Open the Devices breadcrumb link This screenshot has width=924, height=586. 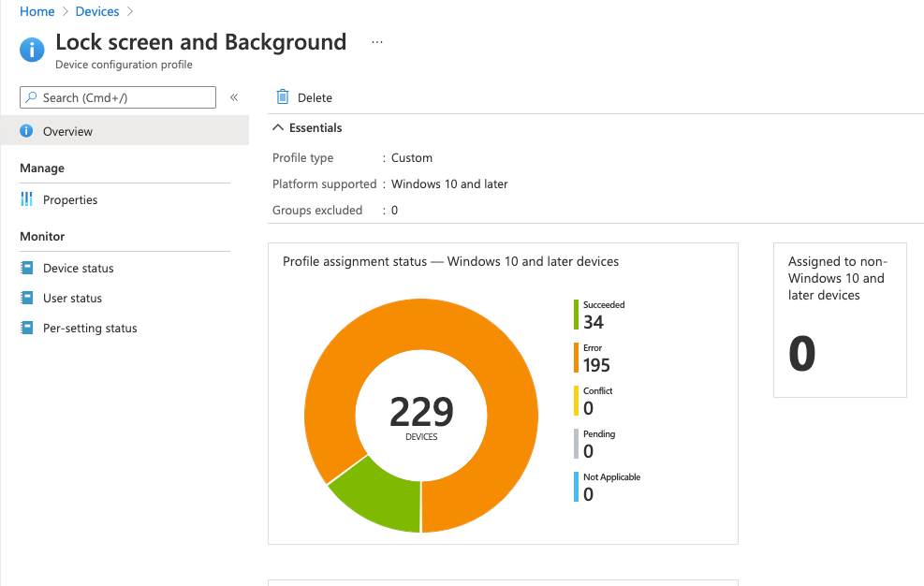tap(97, 11)
